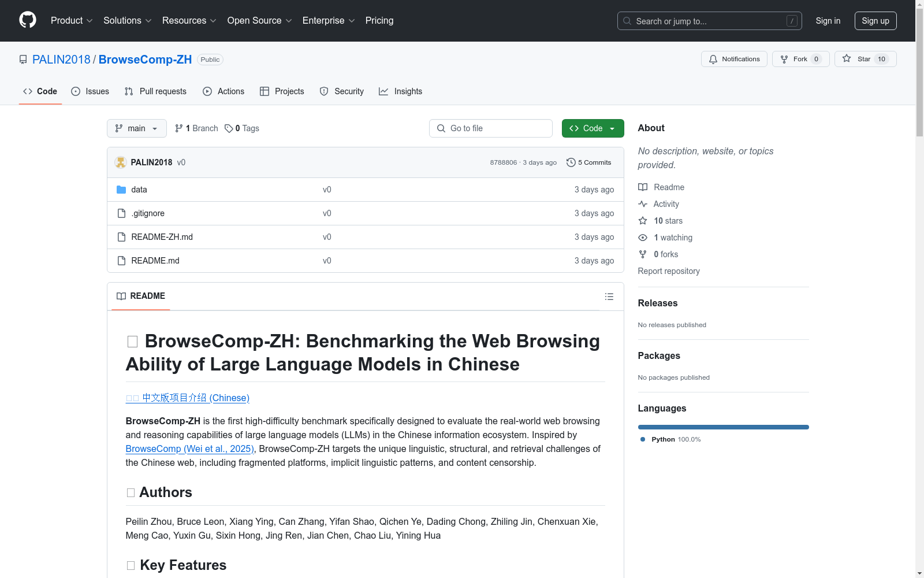Image resolution: width=924 pixels, height=578 pixels.
Task: Expand the Product menu
Action: coord(72,21)
